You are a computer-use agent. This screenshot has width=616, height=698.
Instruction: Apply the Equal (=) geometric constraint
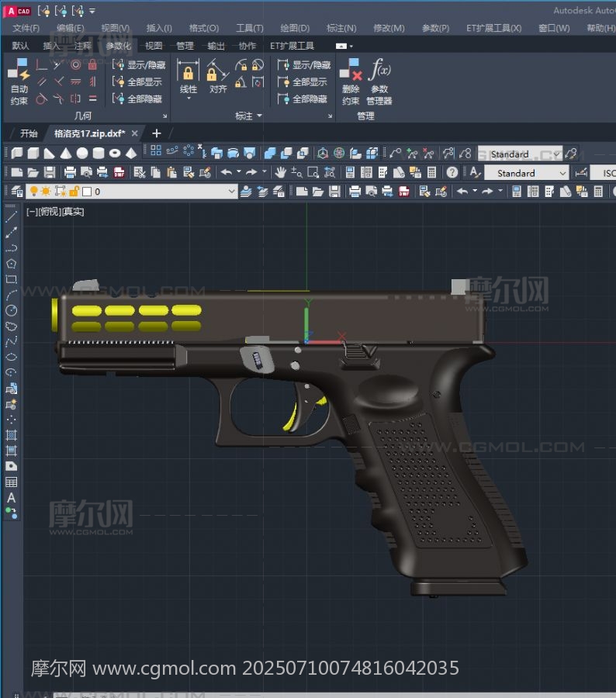pos(92,98)
